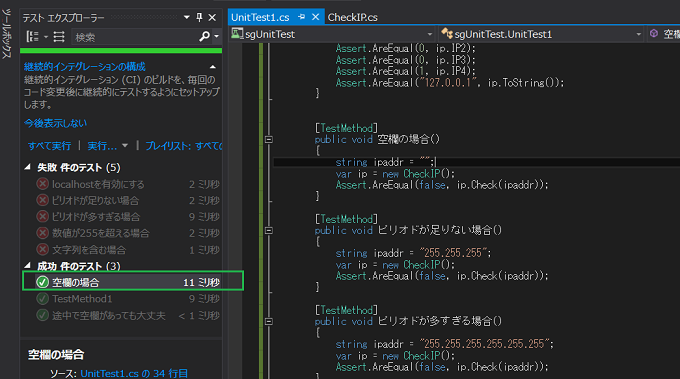Click red fail icon of localhostを有効にする
The image size is (680, 379).
(x=42, y=184)
